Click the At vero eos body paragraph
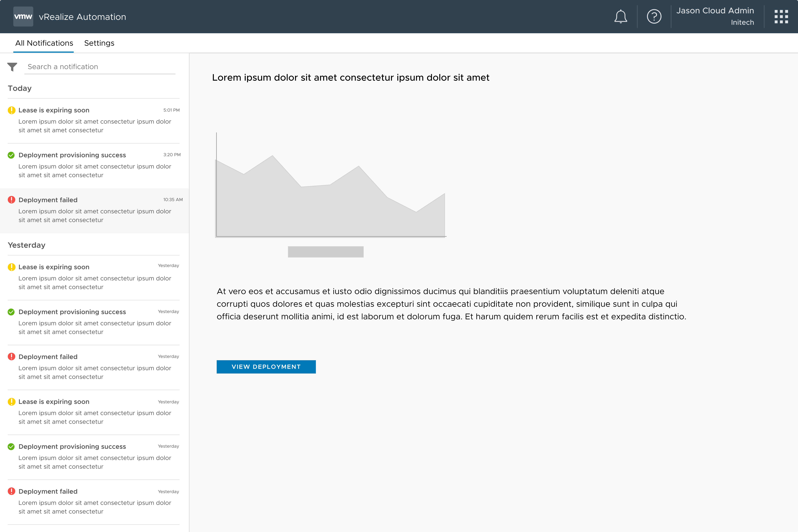Image resolution: width=798 pixels, height=532 pixels. click(x=451, y=304)
